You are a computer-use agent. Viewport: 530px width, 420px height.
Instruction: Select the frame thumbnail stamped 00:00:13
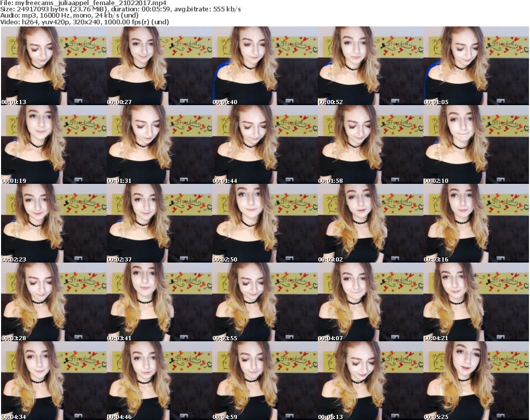(54, 66)
